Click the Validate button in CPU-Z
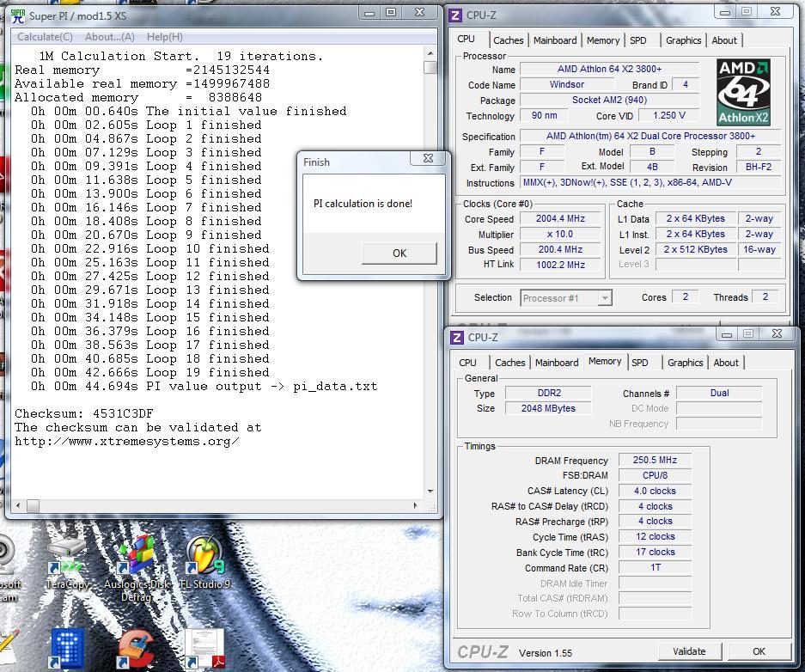The height and width of the screenshot is (672, 805). click(x=689, y=651)
